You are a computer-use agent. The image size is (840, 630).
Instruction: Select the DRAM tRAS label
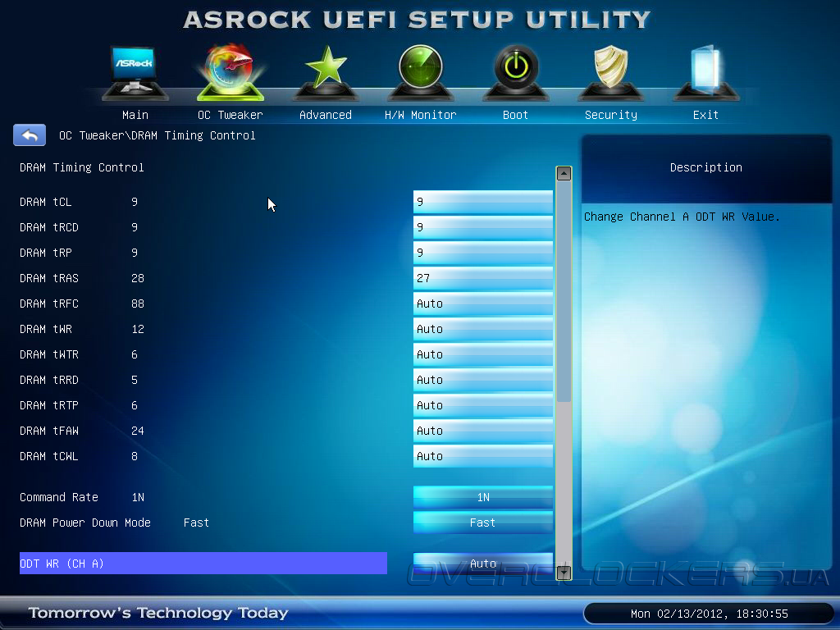[48, 278]
